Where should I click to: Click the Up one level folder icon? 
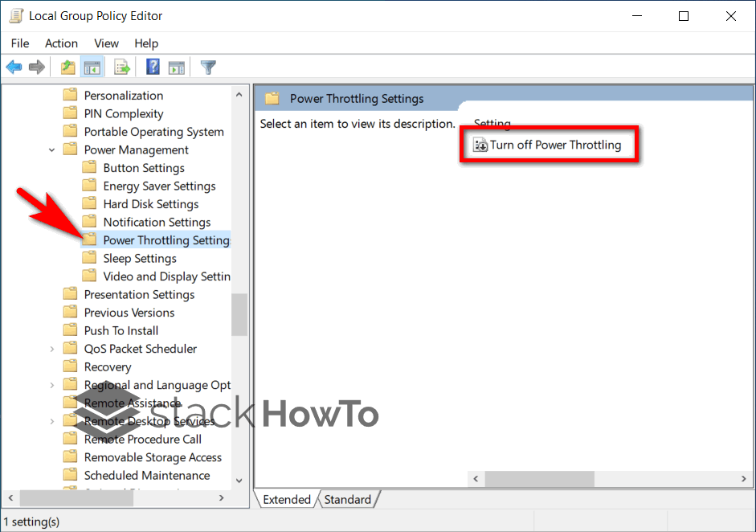(67, 67)
